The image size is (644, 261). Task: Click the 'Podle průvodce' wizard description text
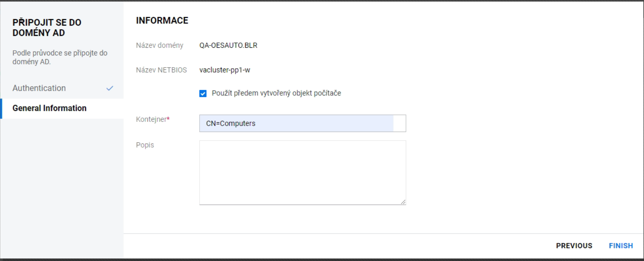click(x=60, y=57)
